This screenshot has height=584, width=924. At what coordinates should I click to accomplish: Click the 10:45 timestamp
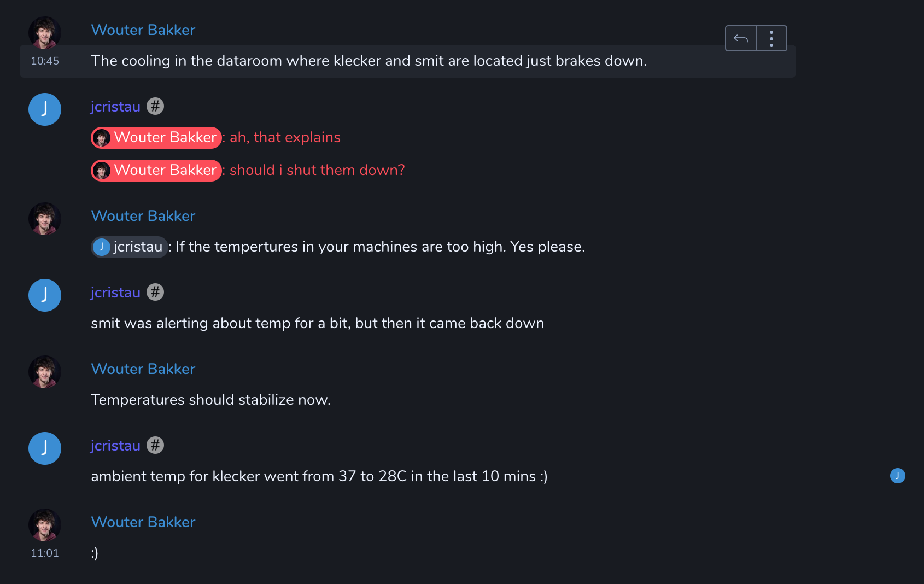click(45, 61)
